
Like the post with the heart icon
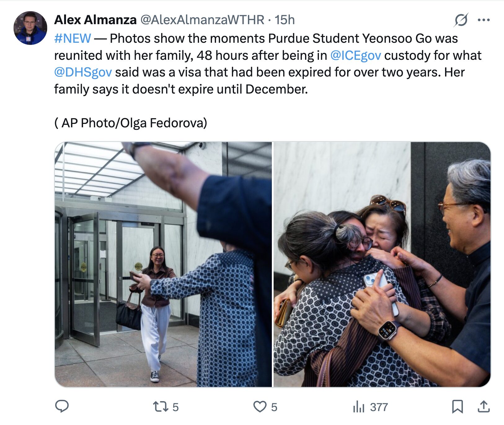260,406
